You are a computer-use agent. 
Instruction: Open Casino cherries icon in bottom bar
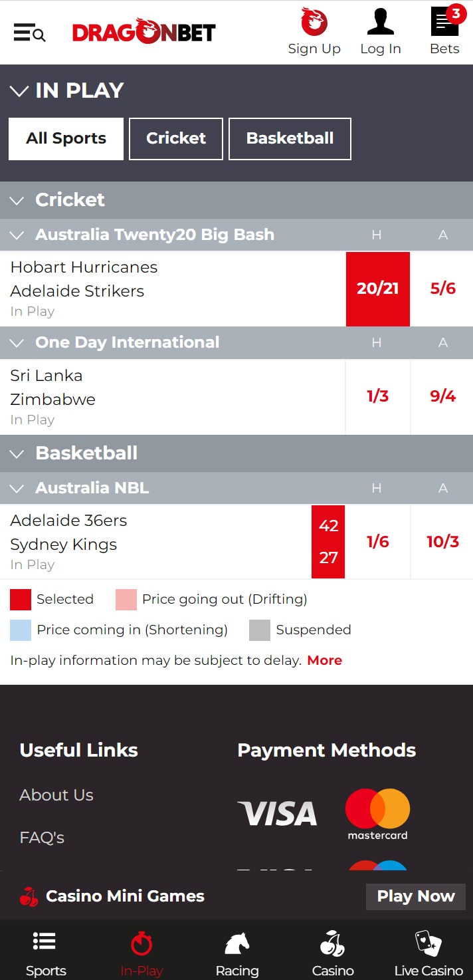click(333, 943)
